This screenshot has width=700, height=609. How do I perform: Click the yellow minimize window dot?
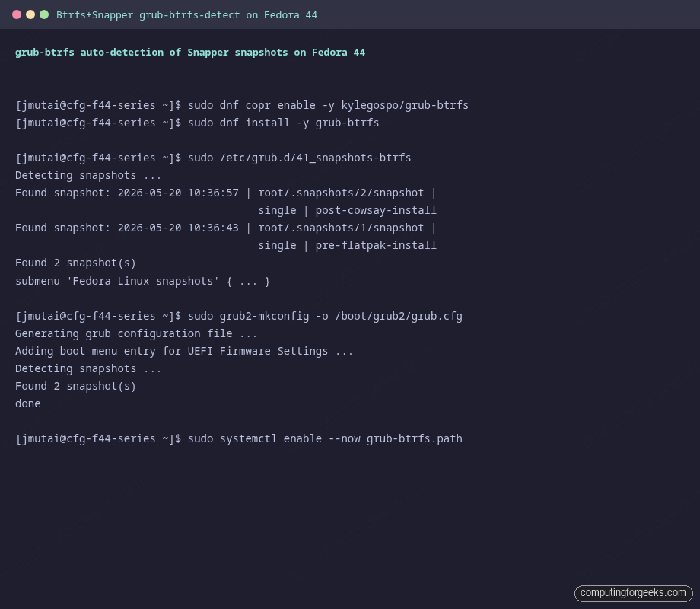point(30,14)
